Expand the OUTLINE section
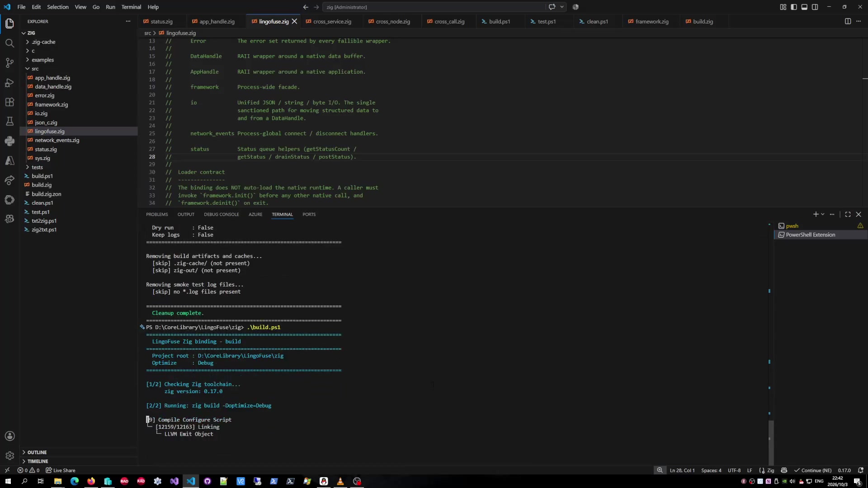Viewport: 868px width, 488px height. pos(37,452)
